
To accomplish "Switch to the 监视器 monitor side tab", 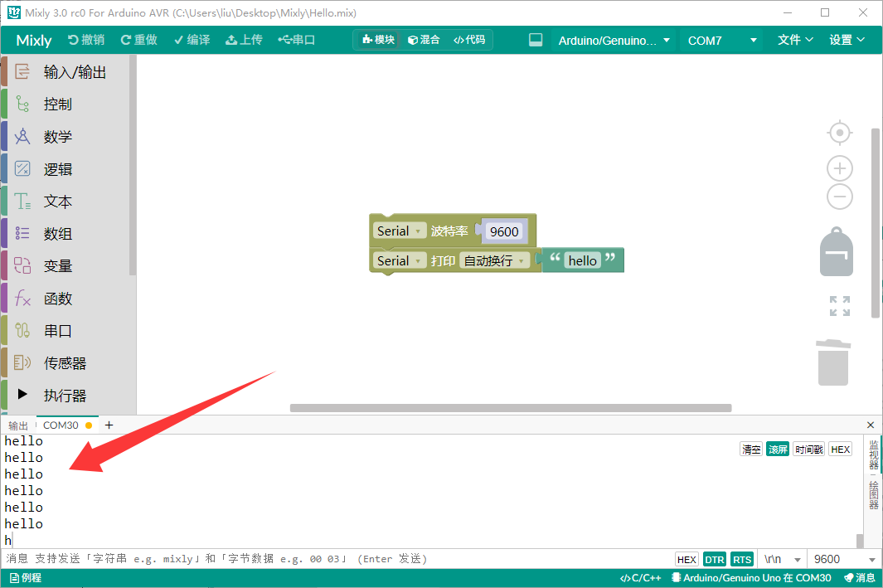I will pyautogui.click(x=873, y=455).
